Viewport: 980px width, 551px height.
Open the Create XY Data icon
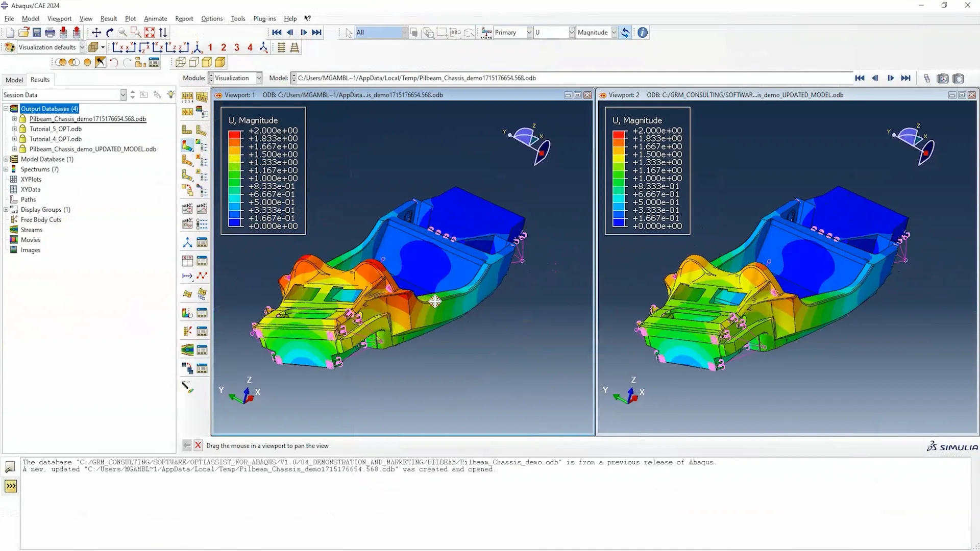point(187,261)
